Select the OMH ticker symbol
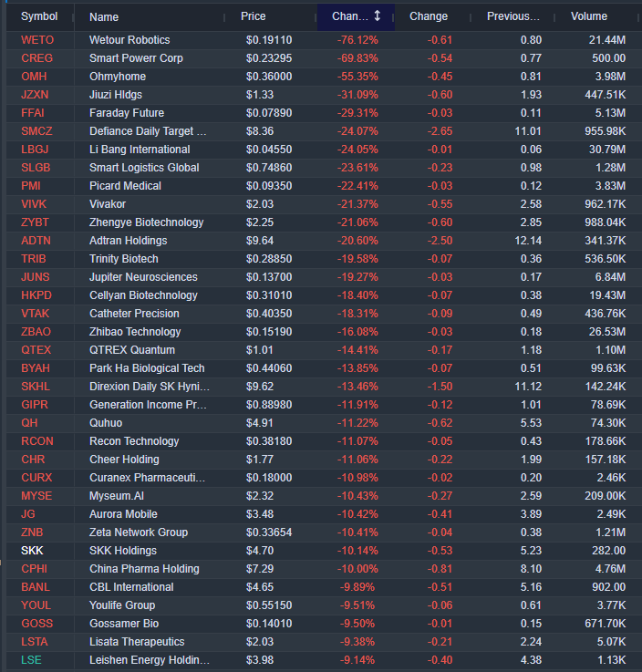 tap(34, 77)
